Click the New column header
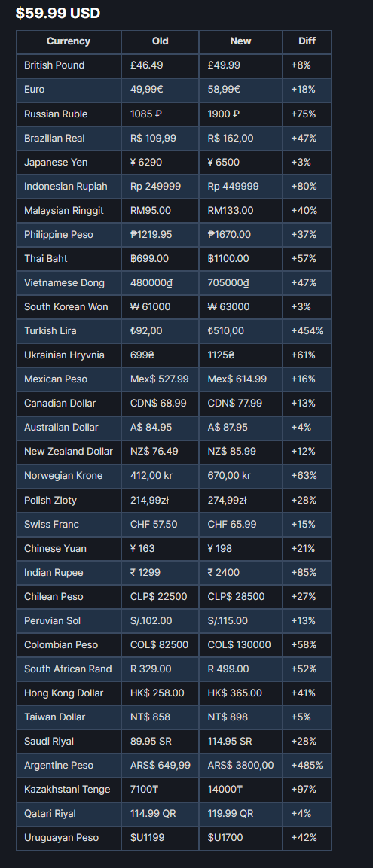This screenshot has width=373, height=868. 240,41
